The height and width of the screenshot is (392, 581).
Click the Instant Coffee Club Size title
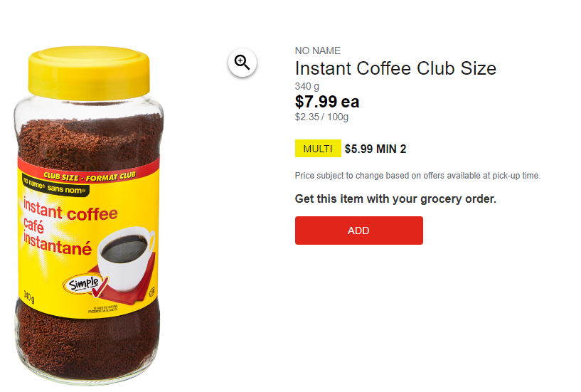[x=395, y=68]
